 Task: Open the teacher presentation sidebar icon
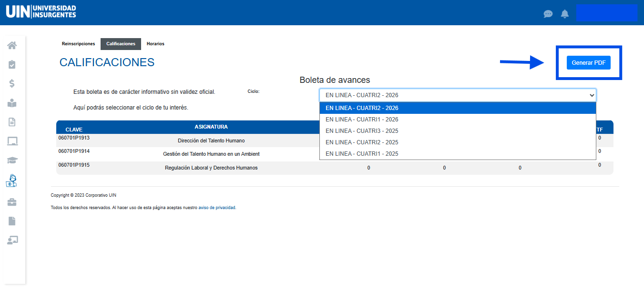coord(12,240)
